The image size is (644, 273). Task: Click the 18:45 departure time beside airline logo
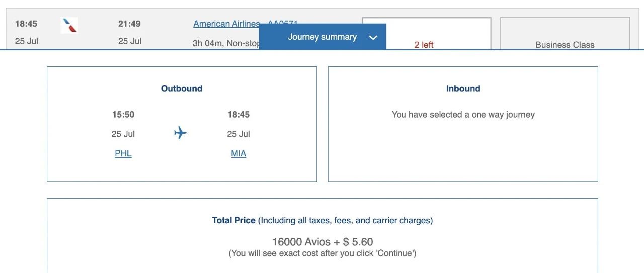coord(26,24)
